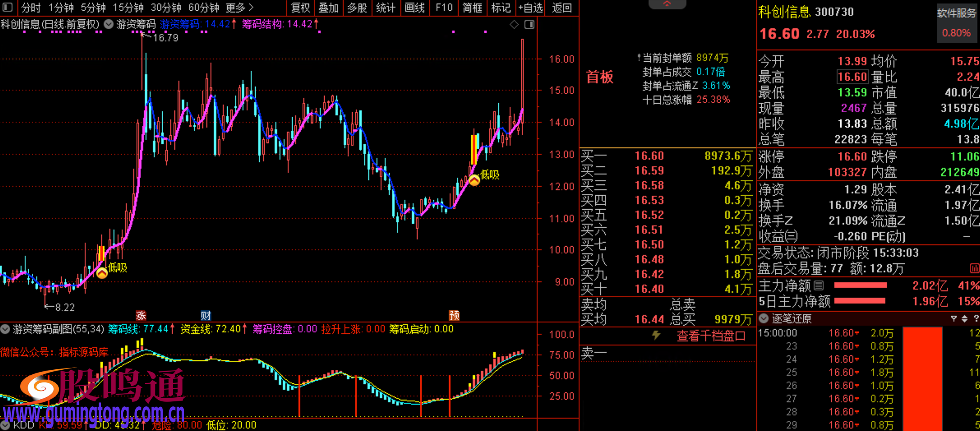The height and width of the screenshot is (431, 980).
Task: Select the 60分钟 period tab
Action: (x=203, y=7)
